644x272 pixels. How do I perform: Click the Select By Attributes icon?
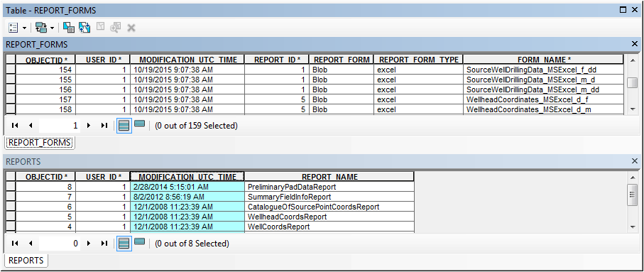tap(69, 28)
